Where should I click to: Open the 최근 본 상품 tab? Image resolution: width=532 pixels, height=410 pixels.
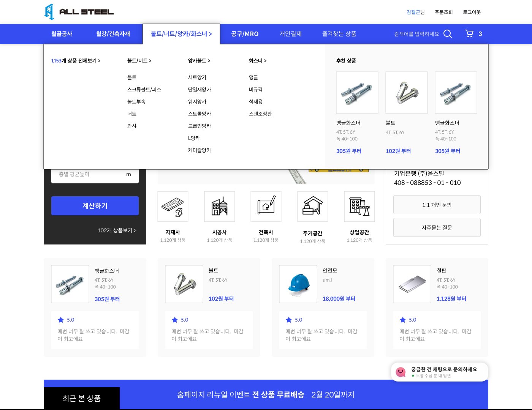(x=82, y=398)
